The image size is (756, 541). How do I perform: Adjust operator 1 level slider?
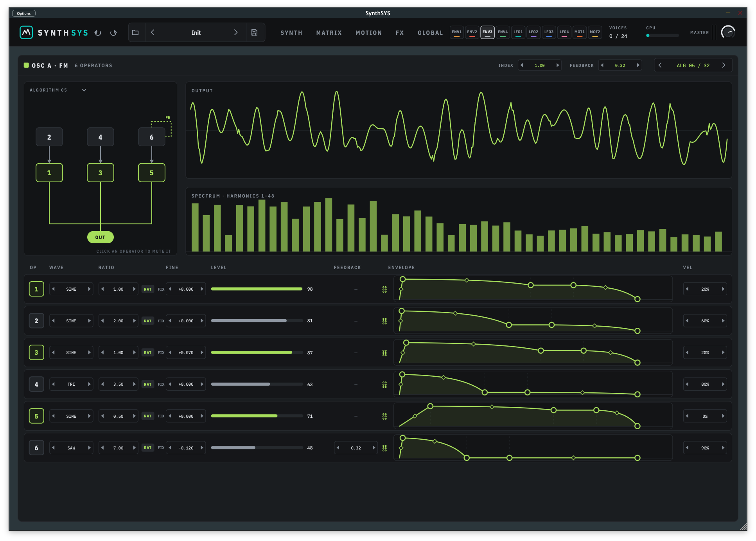pos(257,289)
